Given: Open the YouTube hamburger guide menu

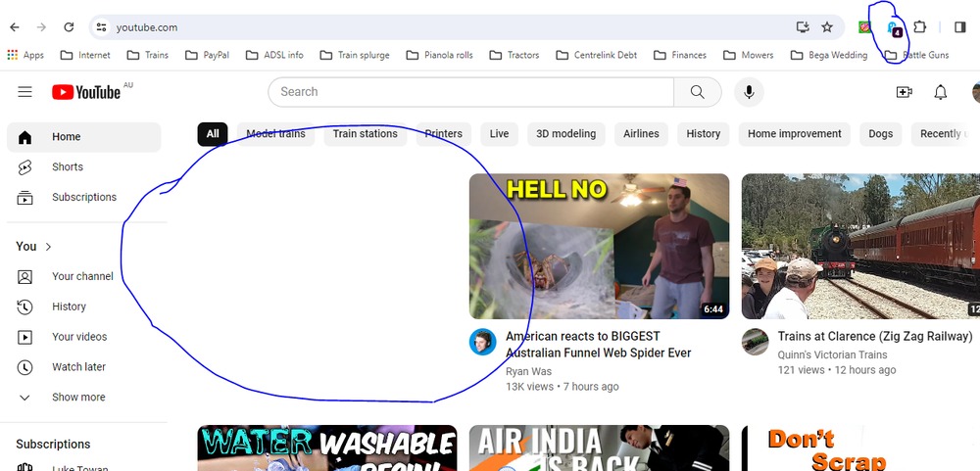Looking at the screenshot, I should (x=25, y=92).
